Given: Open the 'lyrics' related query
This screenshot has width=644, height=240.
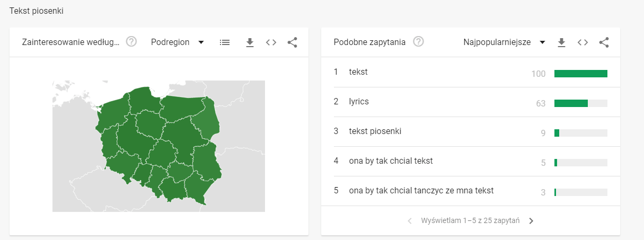Looking at the screenshot, I should coord(359,102).
